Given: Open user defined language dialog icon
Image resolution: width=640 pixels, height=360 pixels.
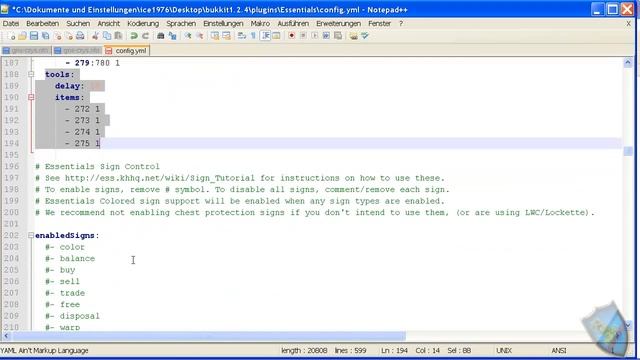Looking at the screenshot, I should click(x=277, y=36).
